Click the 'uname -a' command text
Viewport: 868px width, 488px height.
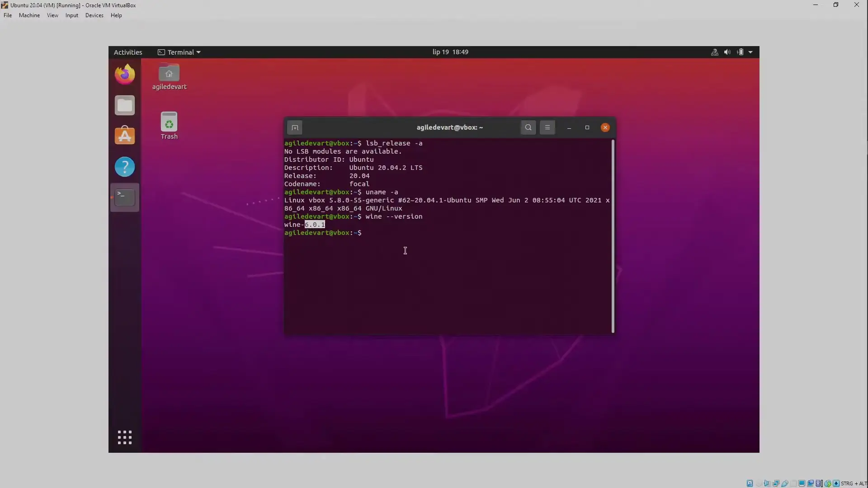tap(382, 192)
